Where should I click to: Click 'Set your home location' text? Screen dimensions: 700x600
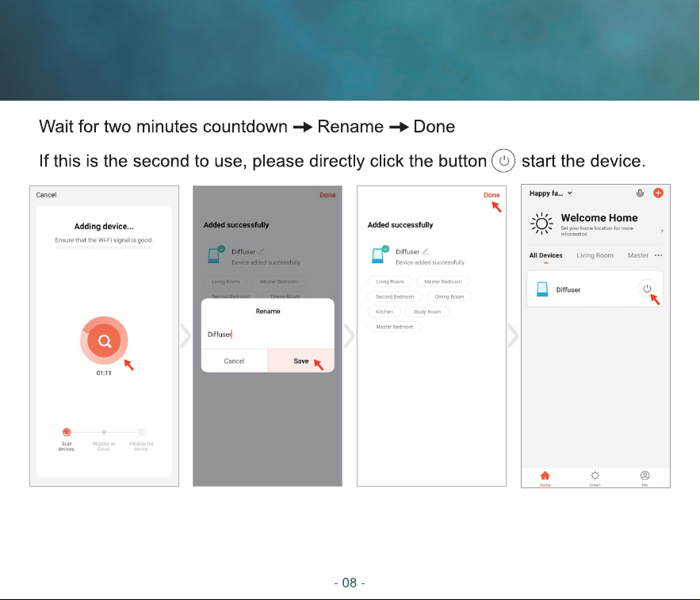[597, 231]
